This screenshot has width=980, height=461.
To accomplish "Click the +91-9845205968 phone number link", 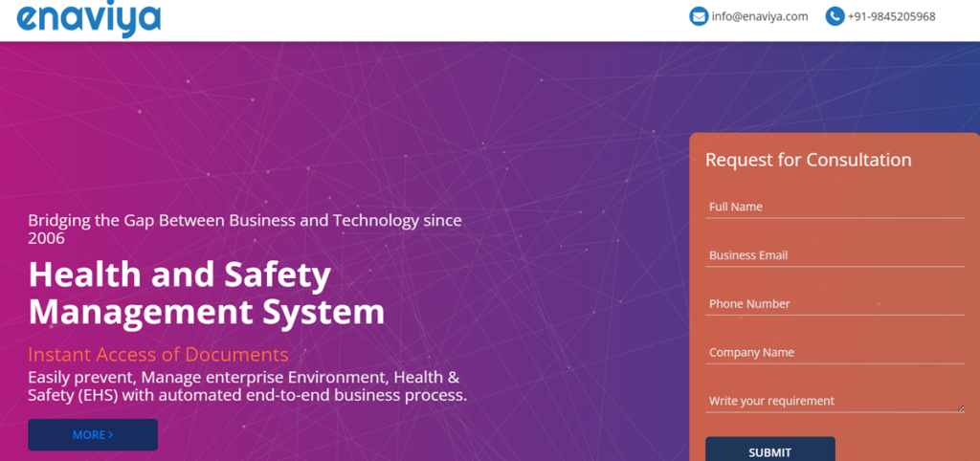I will (x=891, y=17).
